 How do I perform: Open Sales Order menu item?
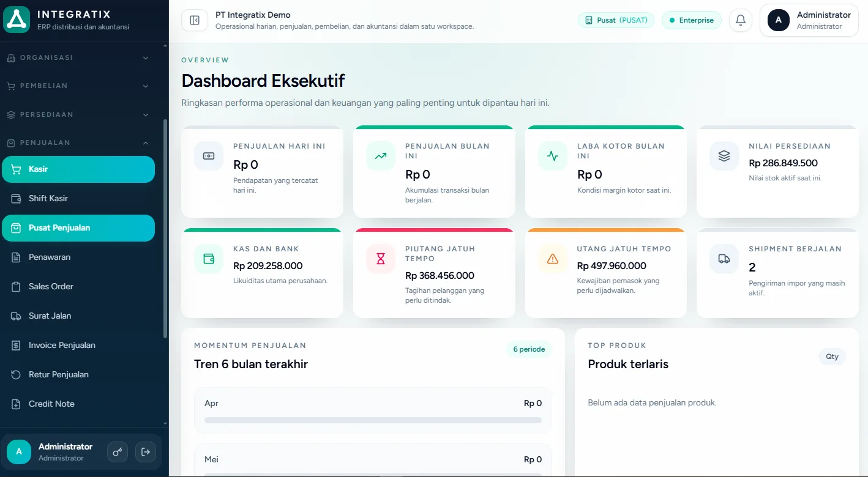pos(78,287)
